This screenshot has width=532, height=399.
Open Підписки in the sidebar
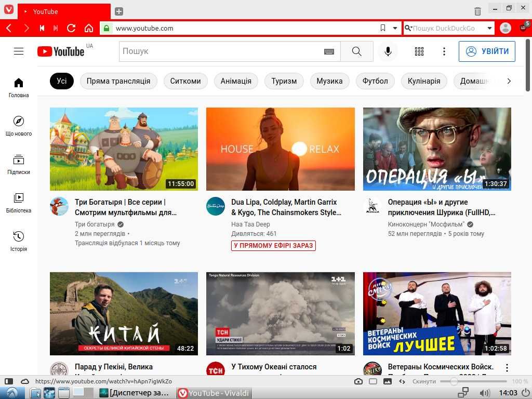pos(19,165)
